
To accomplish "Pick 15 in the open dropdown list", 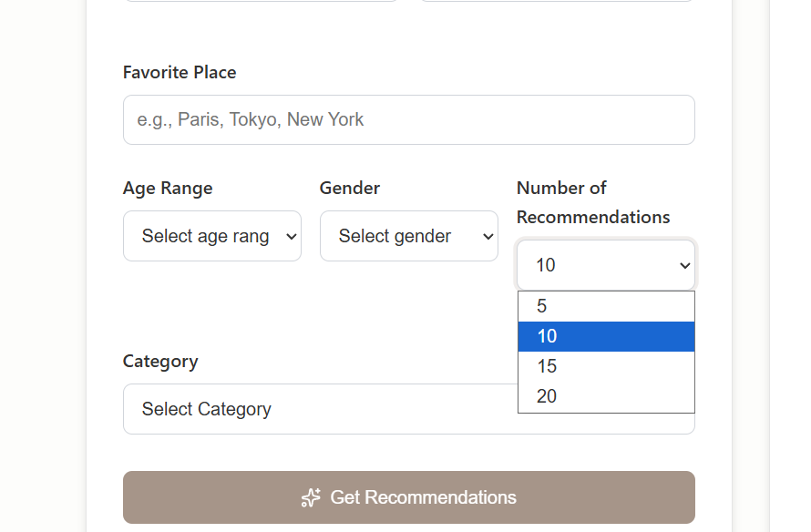I will (606, 367).
